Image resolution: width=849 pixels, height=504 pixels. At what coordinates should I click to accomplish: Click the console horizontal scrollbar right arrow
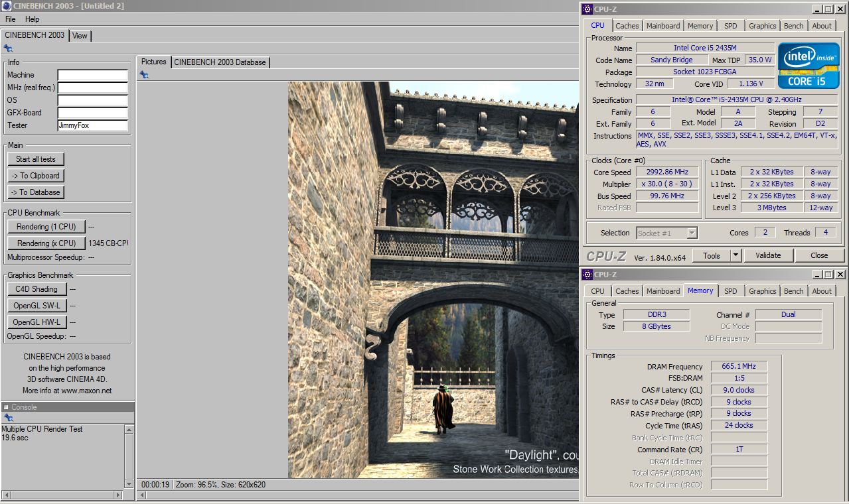tap(119, 495)
